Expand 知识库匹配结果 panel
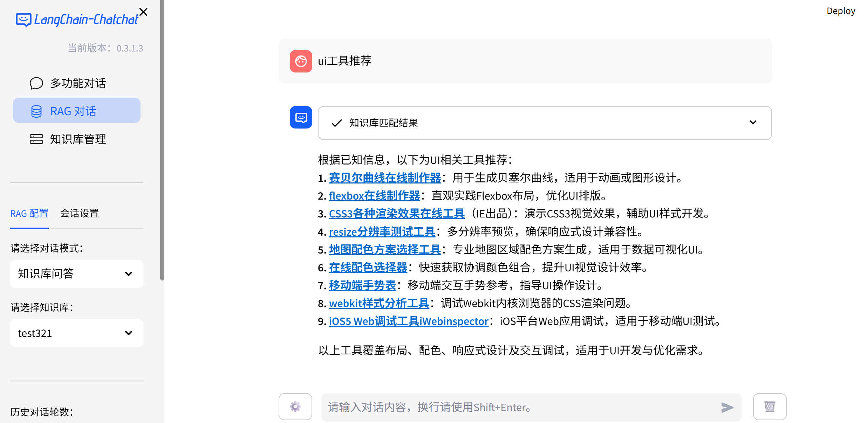The image size is (868, 423). pos(753,123)
